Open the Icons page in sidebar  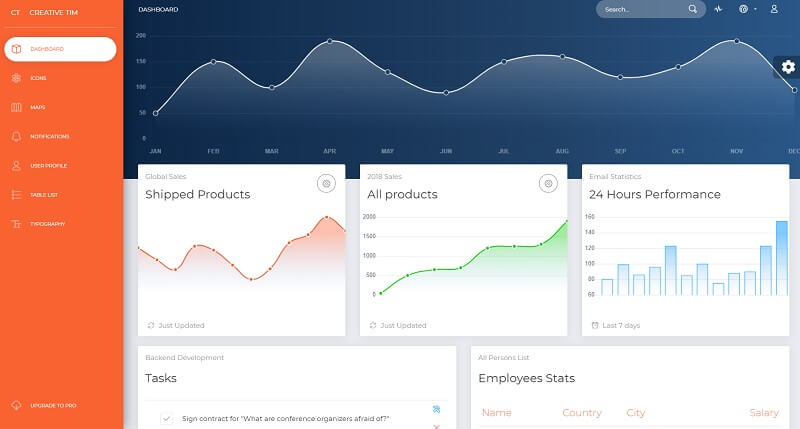click(x=38, y=78)
